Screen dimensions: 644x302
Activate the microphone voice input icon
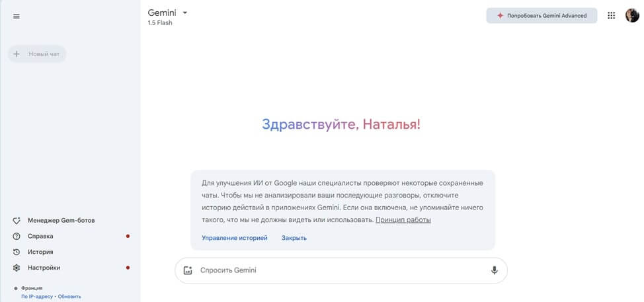pyautogui.click(x=495, y=270)
